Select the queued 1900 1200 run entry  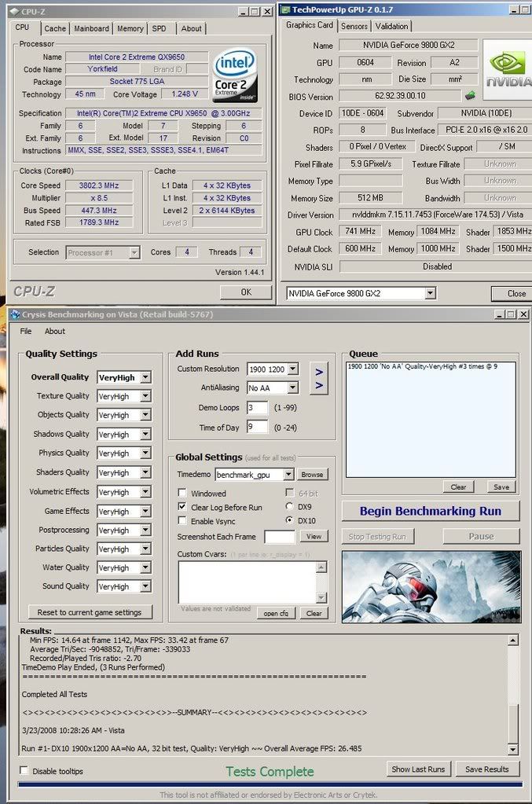click(423, 366)
